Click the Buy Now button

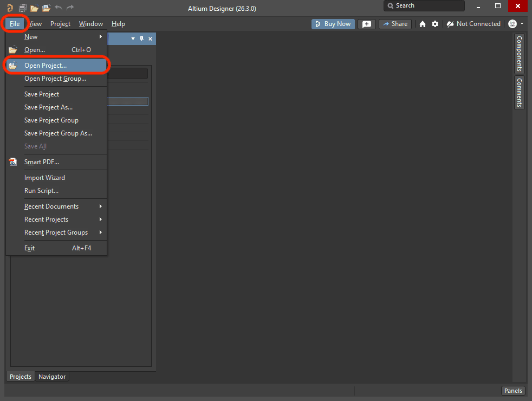pos(333,24)
